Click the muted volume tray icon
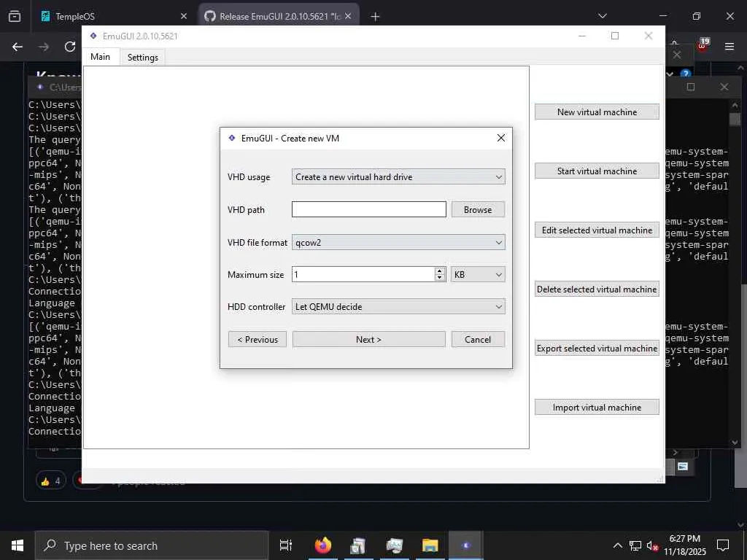747x560 pixels. [652, 545]
